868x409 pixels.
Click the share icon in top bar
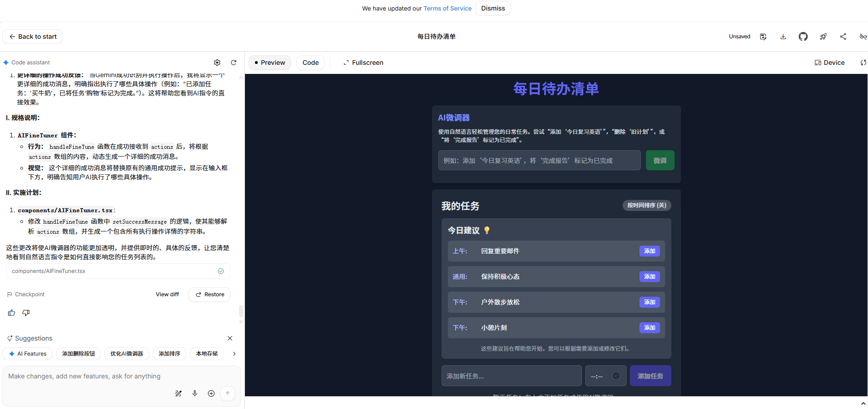click(x=843, y=37)
